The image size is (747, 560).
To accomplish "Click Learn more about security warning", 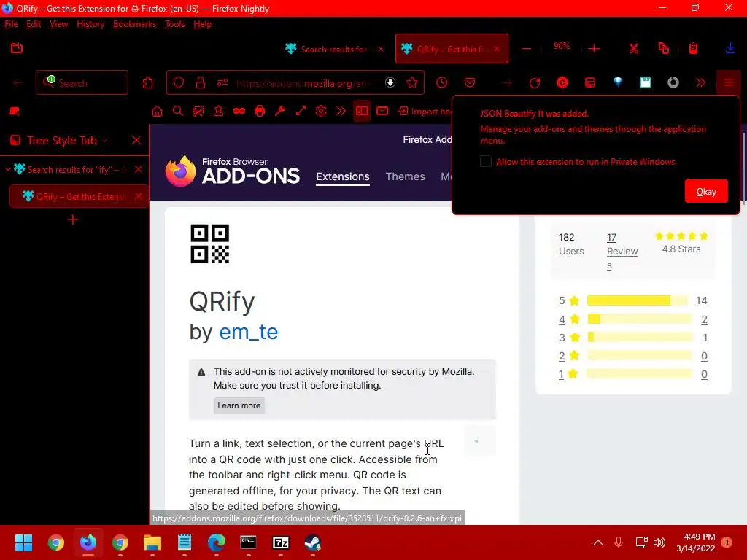I will point(239,405).
